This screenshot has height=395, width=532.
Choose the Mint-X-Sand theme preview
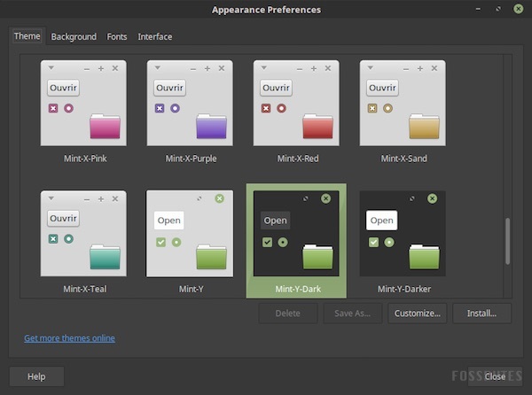(403, 103)
